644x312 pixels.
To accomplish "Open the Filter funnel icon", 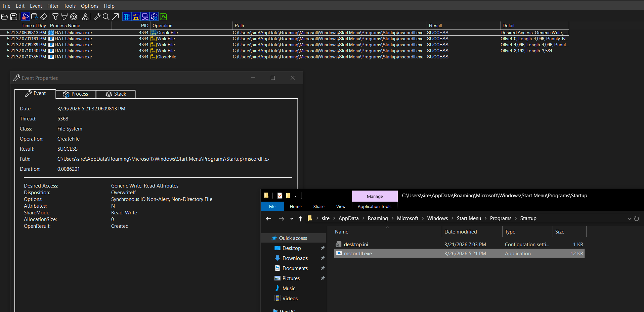I will (55, 17).
